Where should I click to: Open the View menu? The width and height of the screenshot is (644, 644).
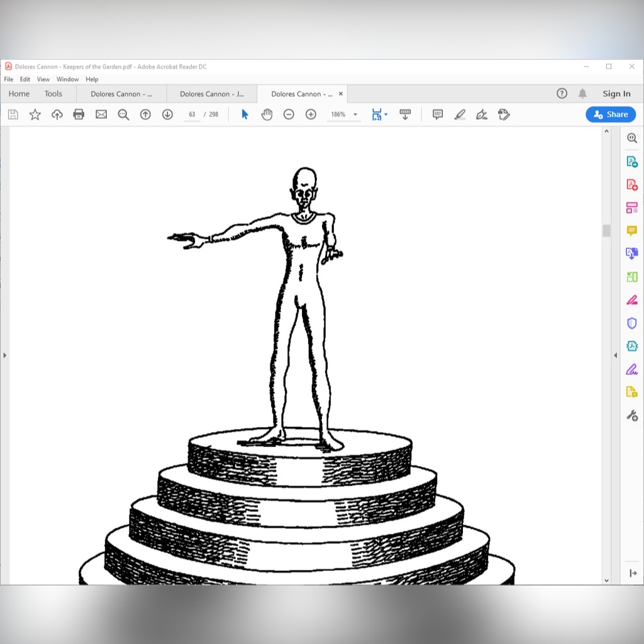(x=43, y=79)
